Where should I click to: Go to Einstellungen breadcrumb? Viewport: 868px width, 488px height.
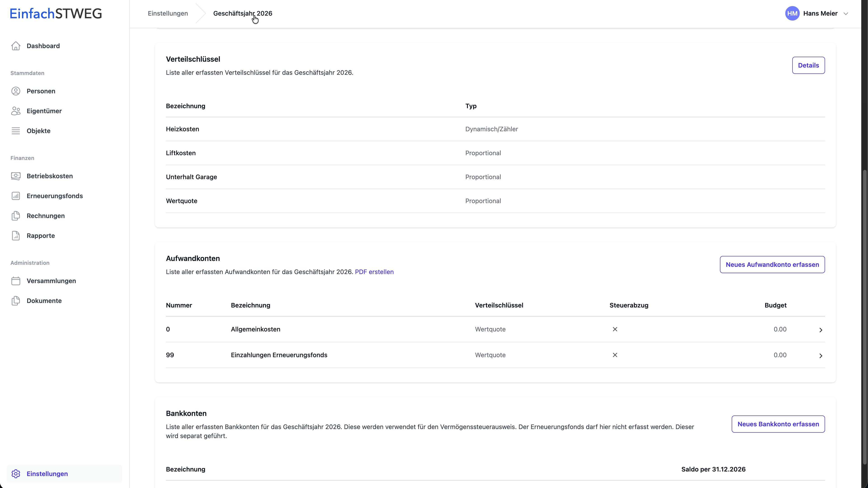(167, 14)
